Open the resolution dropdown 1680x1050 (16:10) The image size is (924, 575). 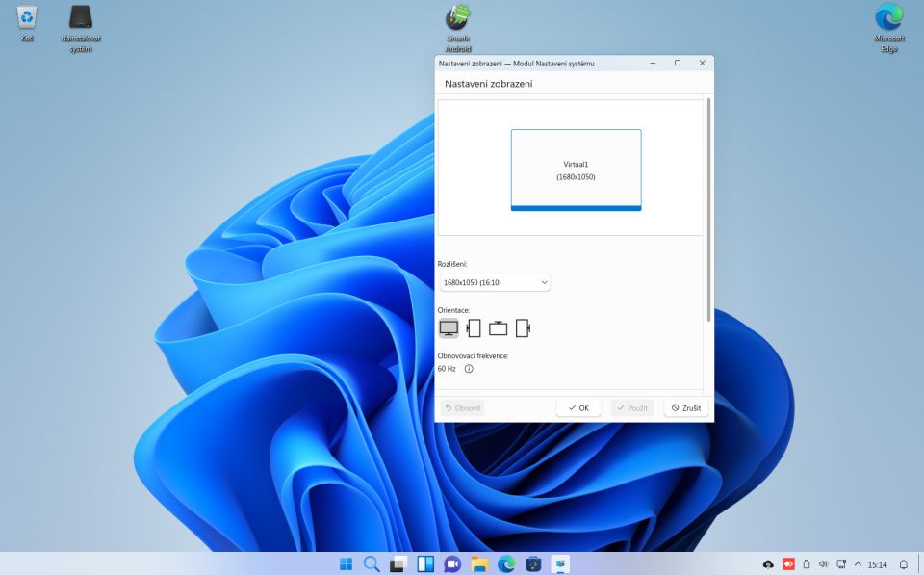495,282
